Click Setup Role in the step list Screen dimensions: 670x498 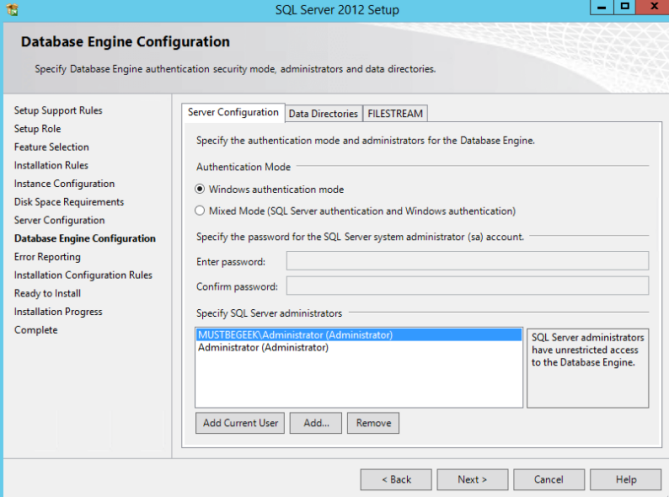click(x=38, y=129)
